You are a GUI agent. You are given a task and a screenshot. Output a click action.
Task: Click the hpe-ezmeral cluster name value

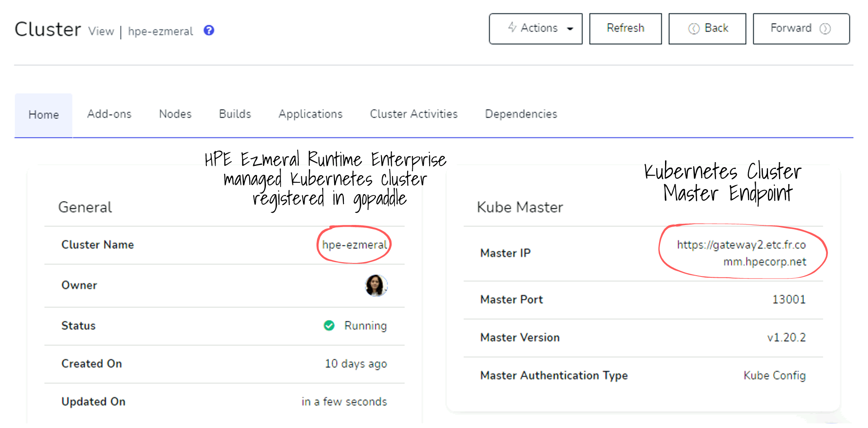coord(354,245)
